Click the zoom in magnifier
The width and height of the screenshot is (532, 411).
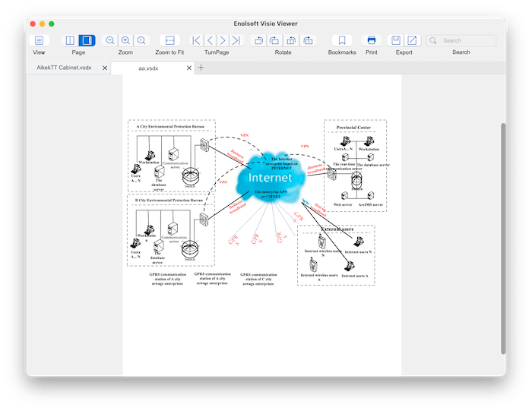coord(125,40)
